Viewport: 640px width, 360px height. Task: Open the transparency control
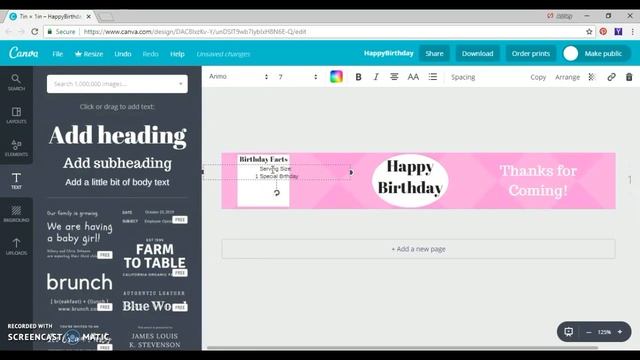pos(592,77)
